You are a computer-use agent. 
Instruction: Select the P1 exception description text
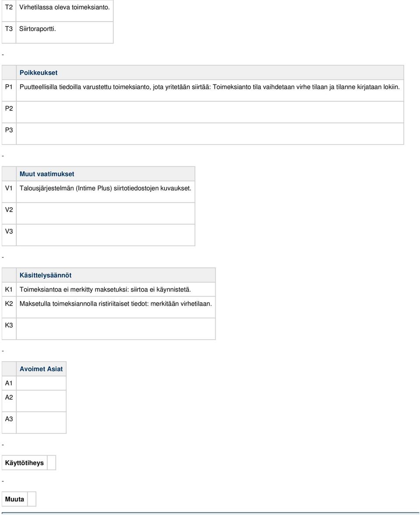210,87
